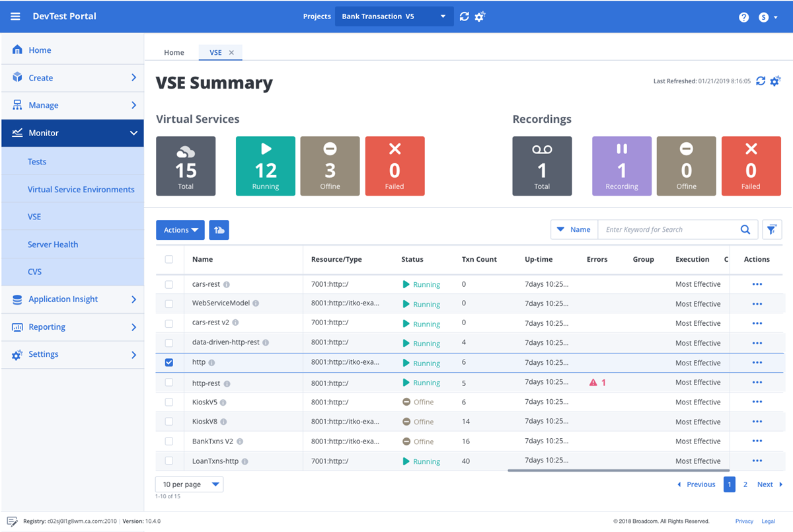Filter by Running virtual services tile
793x532 pixels.
266,166
